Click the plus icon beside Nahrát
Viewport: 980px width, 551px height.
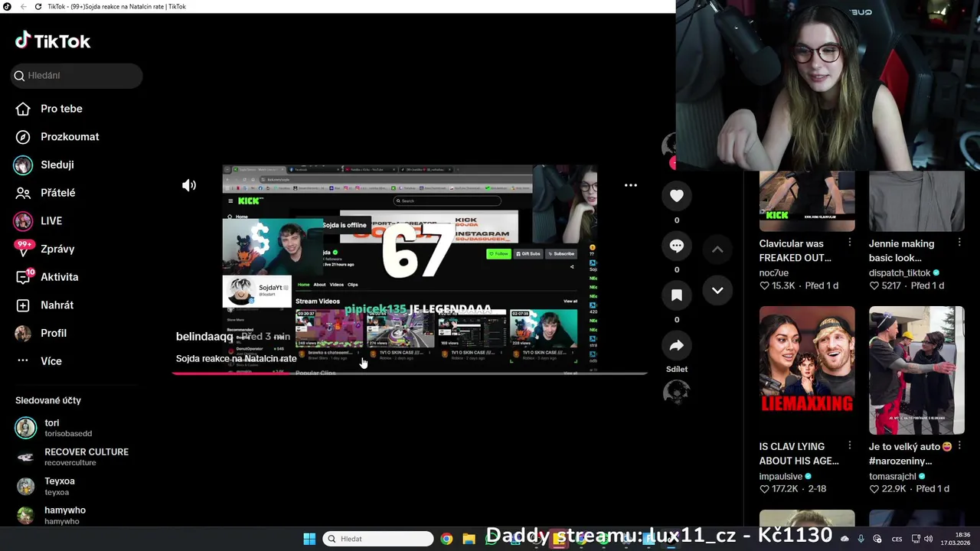(x=23, y=305)
